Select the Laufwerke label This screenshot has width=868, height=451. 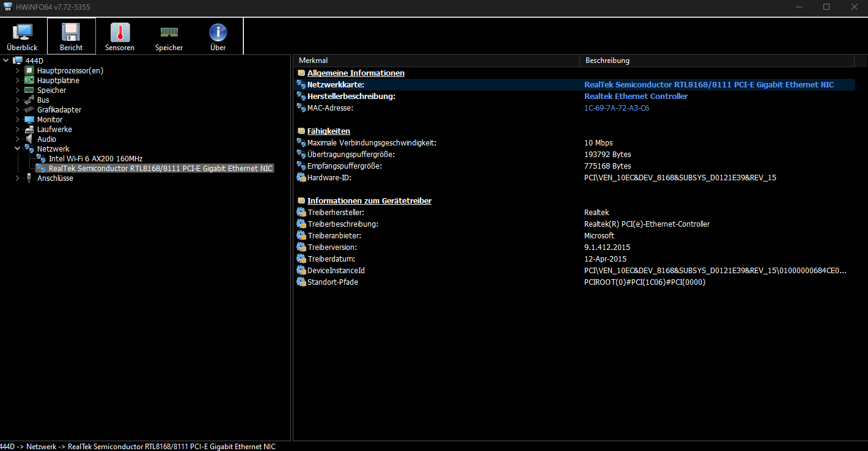[x=54, y=129]
